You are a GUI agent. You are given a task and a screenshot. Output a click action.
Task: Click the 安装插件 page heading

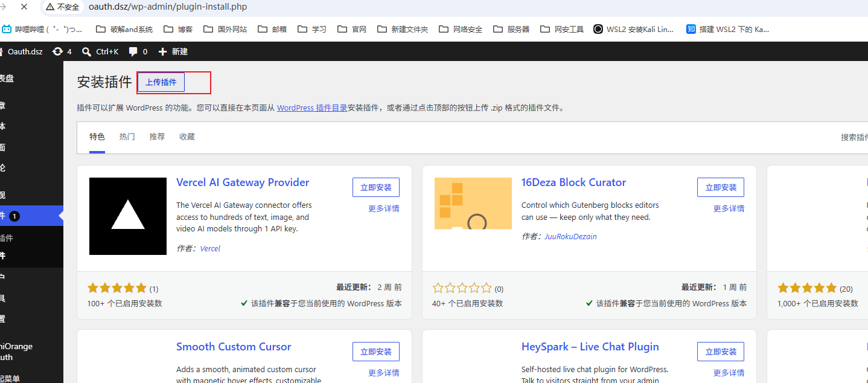tap(104, 82)
